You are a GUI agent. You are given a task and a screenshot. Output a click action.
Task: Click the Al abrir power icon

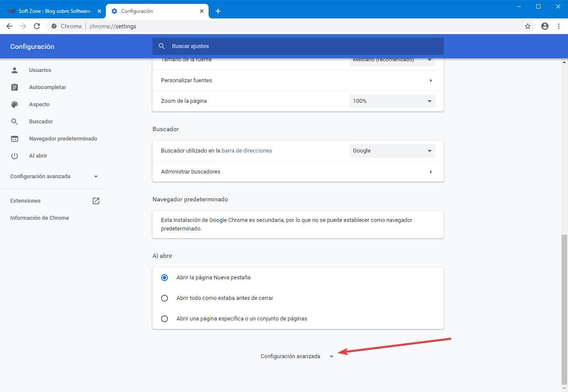pos(15,156)
